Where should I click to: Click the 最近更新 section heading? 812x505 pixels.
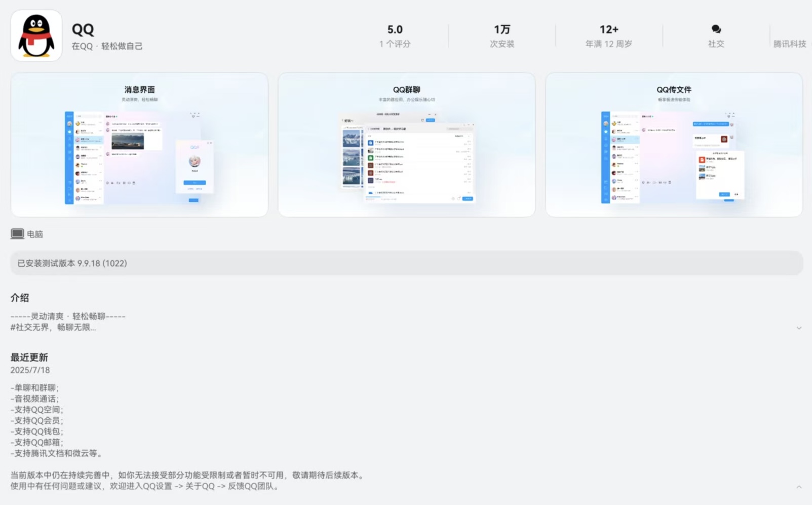pos(29,357)
